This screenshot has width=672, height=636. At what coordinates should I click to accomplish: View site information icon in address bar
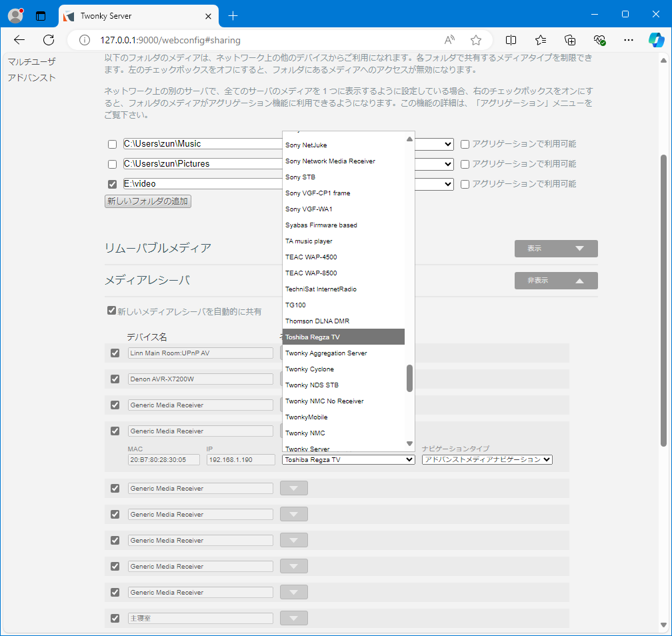[85, 40]
